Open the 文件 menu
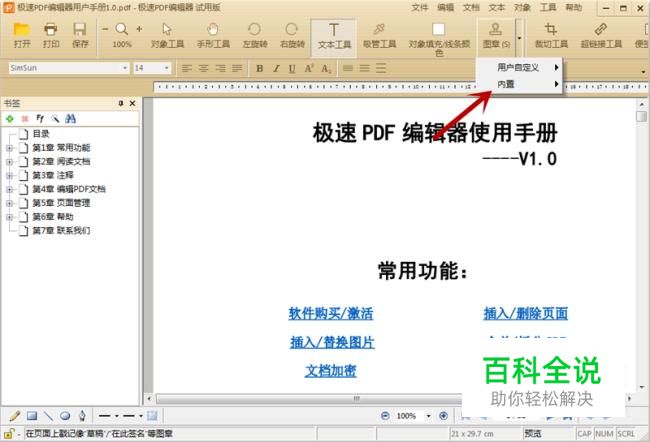This screenshot has height=442, width=650. [x=419, y=7]
